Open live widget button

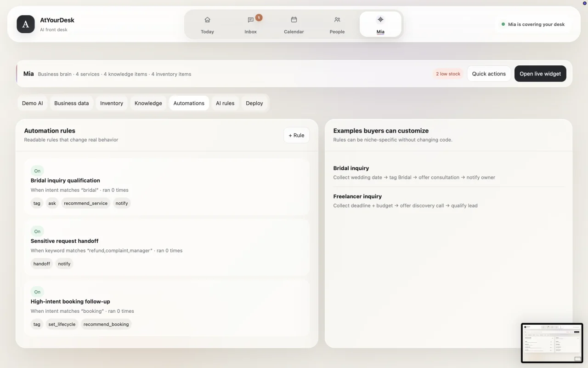click(540, 74)
